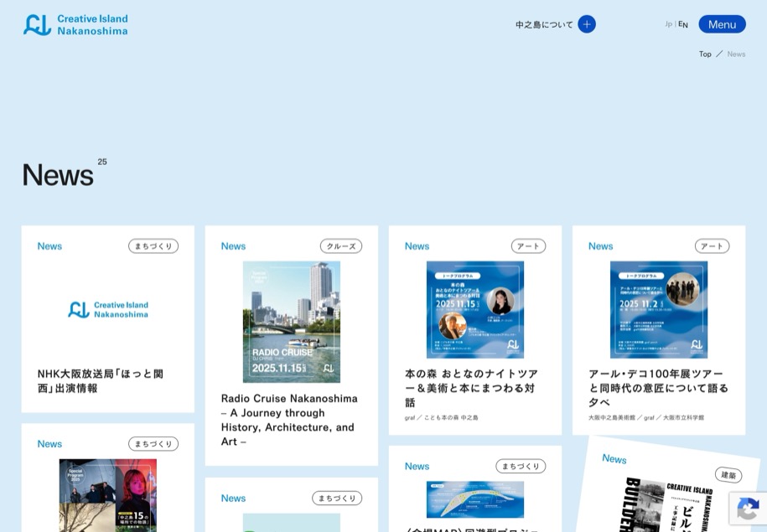Click the まちづくり tag above the 中之島15 poster
Screen dimensions: 767x532
tap(153, 444)
